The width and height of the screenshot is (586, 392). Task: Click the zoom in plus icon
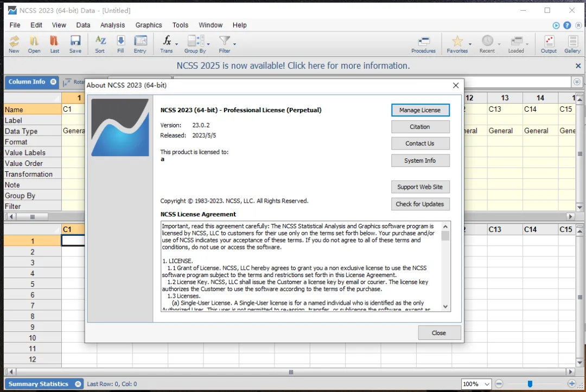[571, 383]
